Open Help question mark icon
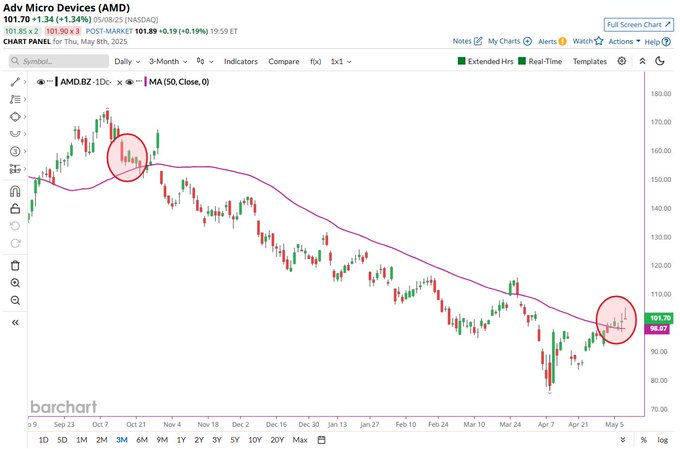Screen dimensions: 680x449 click(x=667, y=42)
